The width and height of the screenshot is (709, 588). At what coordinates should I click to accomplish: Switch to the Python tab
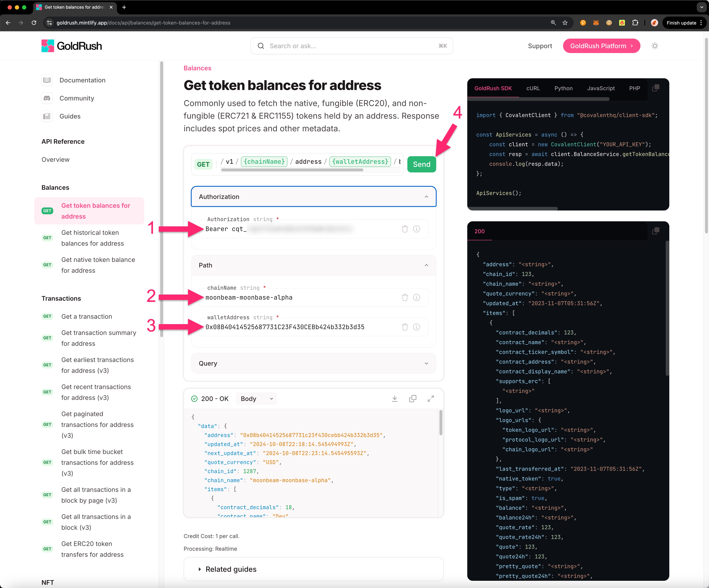[x=563, y=88]
